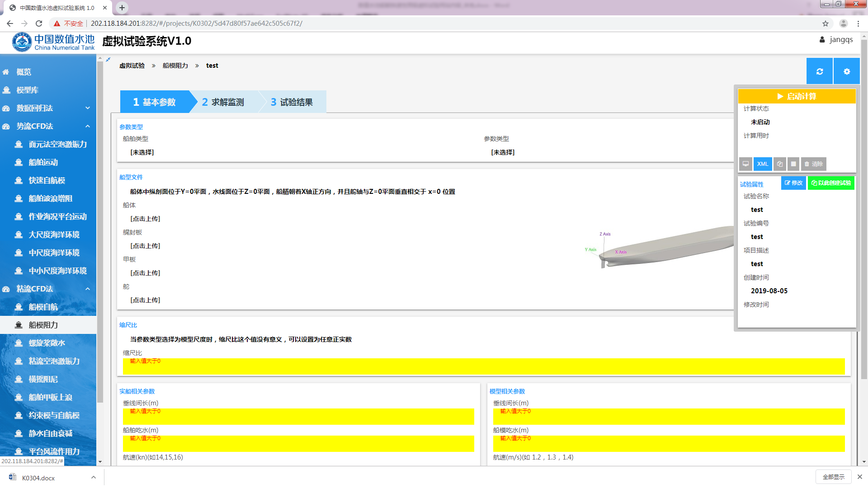Open the settings gear button
The height and width of the screenshot is (488, 868).
coord(846,71)
